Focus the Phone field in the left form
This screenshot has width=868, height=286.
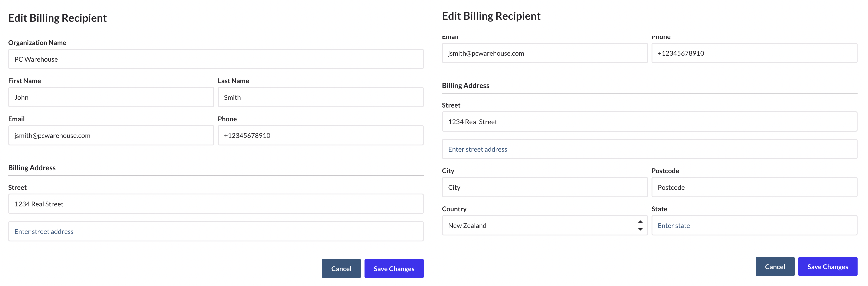(x=320, y=135)
